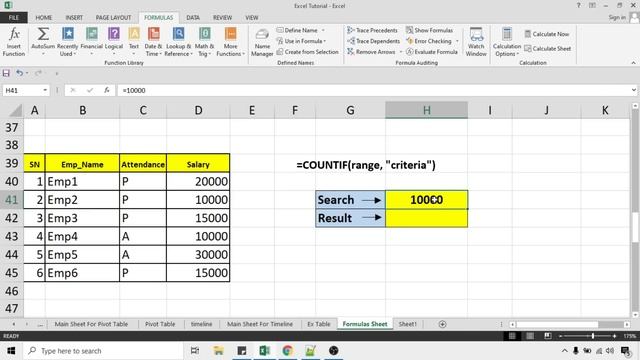Click Trace Dependents

tap(373, 41)
